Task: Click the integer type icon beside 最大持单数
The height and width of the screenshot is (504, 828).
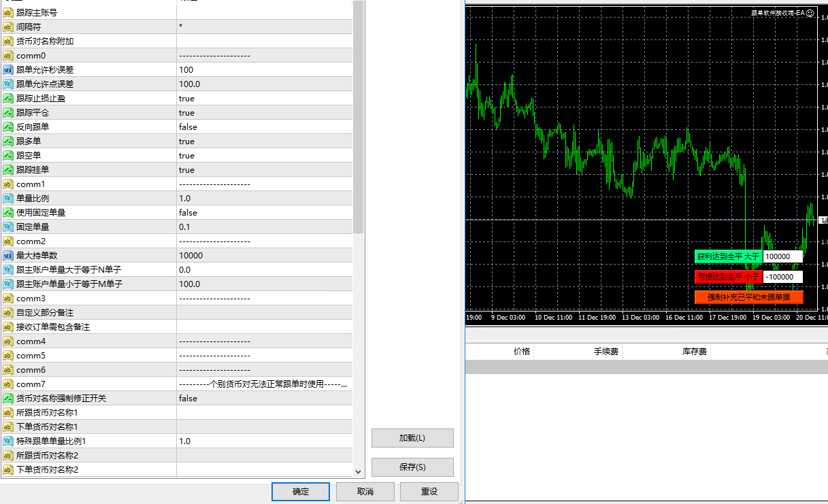Action: [x=8, y=255]
